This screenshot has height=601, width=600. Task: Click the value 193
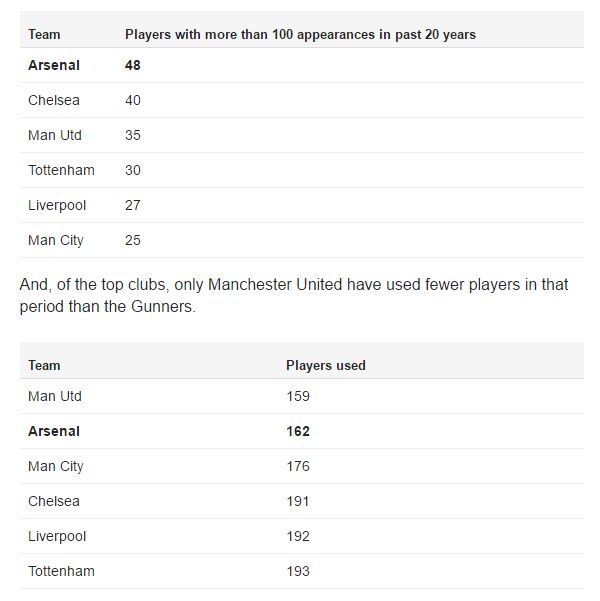[298, 571]
